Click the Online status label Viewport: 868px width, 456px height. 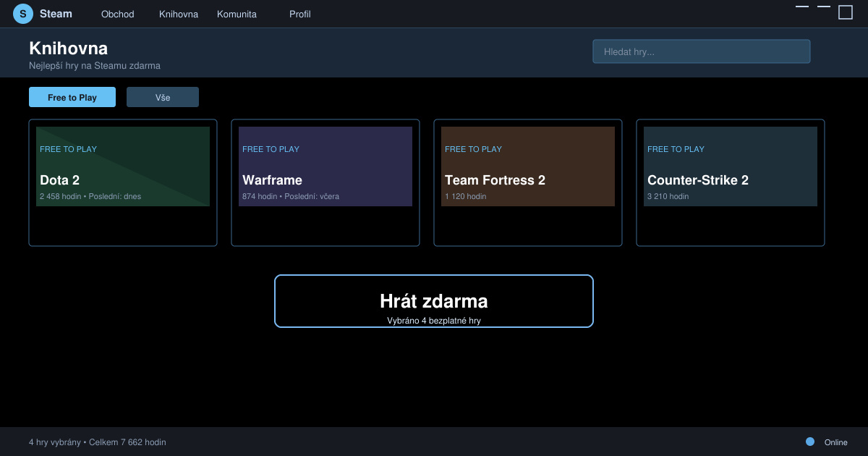(835, 442)
